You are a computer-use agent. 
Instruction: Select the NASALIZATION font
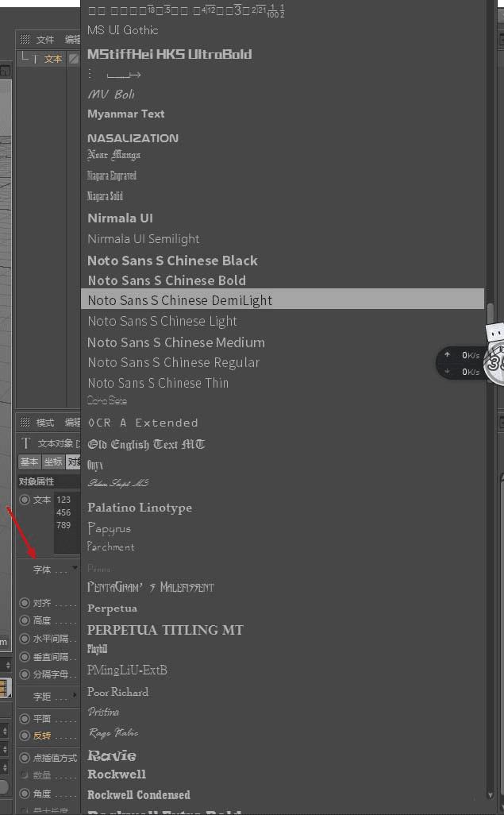coord(133,138)
